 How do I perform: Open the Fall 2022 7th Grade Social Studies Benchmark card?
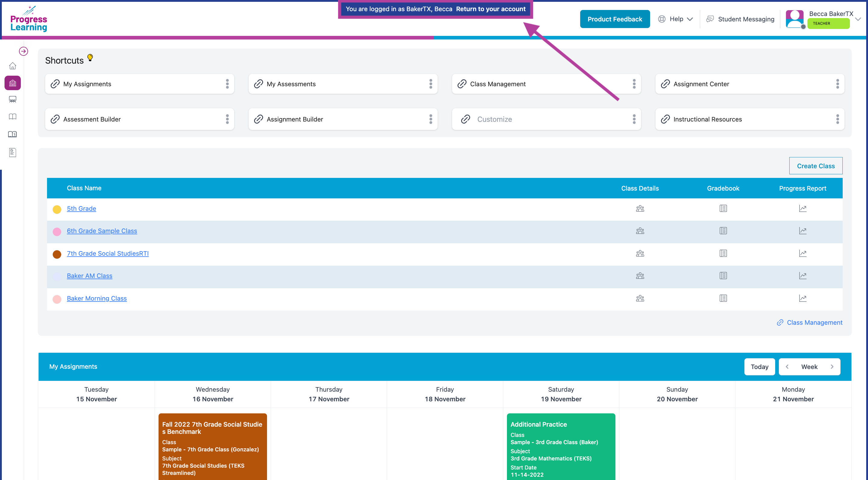[212, 447]
